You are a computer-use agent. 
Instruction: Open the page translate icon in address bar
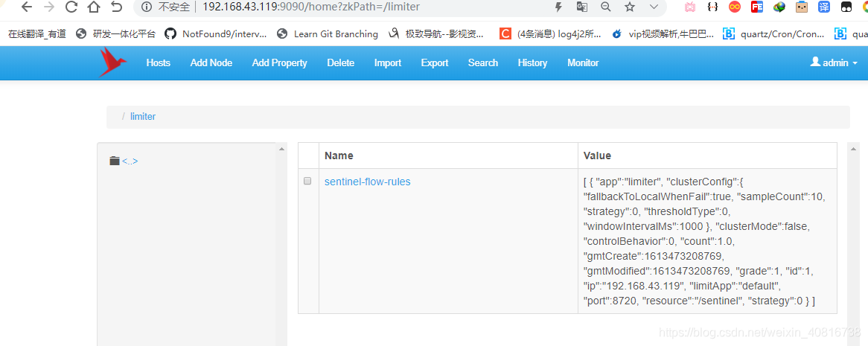pos(582,7)
